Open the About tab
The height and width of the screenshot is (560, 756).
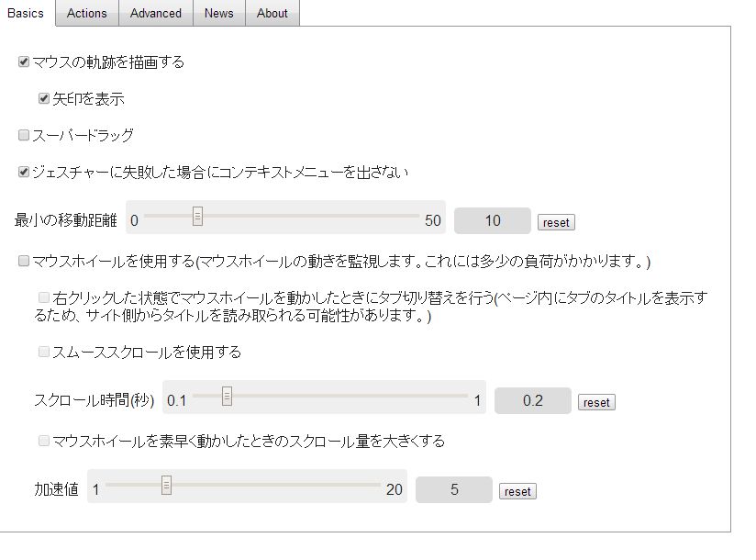click(272, 13)
